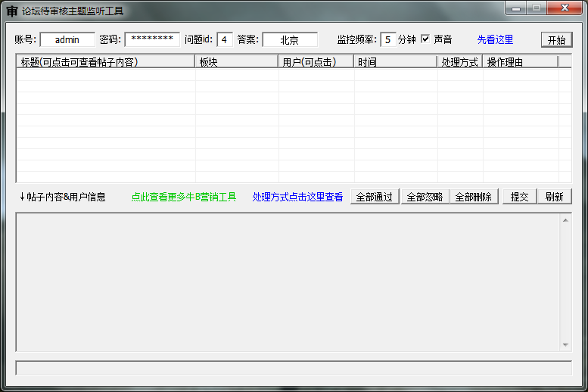Click the 开始 start button
588x392 pixels.
click(x=556, y=40)
